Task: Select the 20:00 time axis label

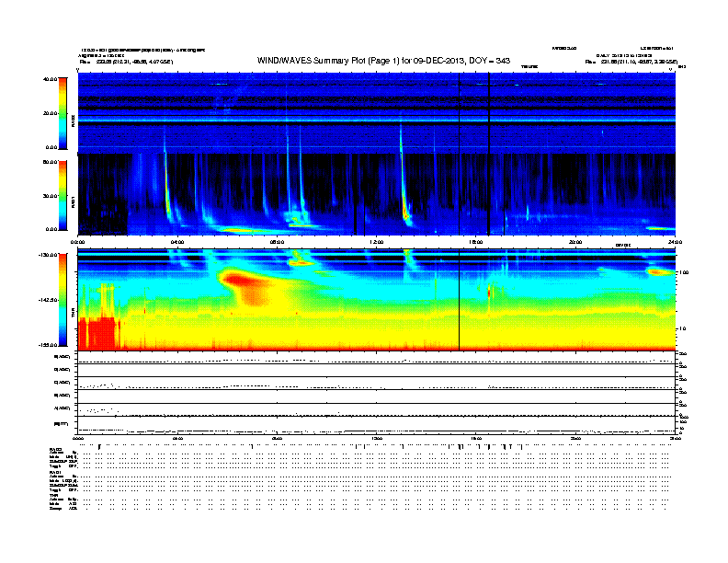Action: pyautogui.click(x=575, y=242)
